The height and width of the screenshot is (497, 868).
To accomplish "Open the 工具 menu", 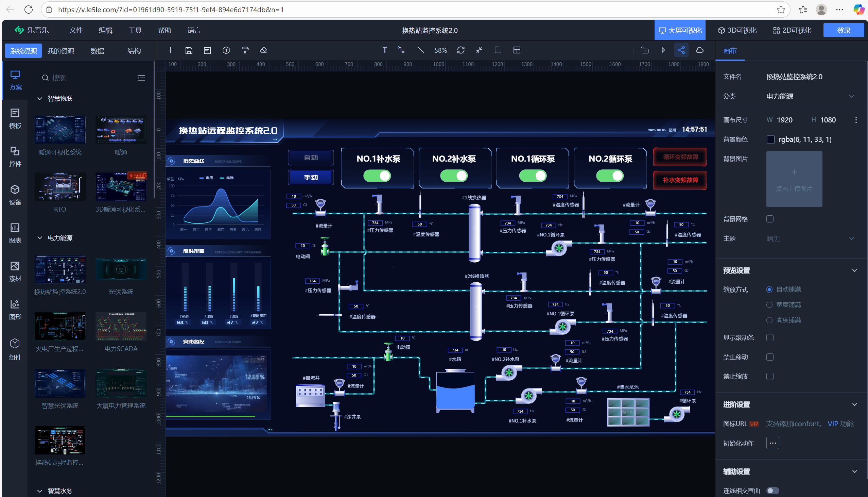I will [135, 30].
